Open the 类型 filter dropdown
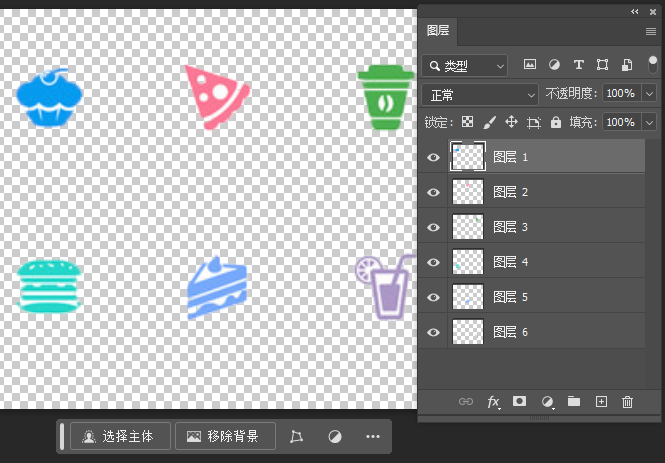Image resolution: width=665 pixels, height=463 pixels. click(465, 66)
